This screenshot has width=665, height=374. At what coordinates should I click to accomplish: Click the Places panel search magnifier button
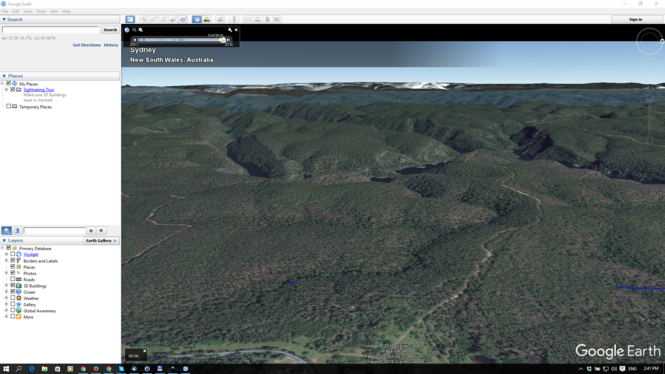(x=7, y=231)
